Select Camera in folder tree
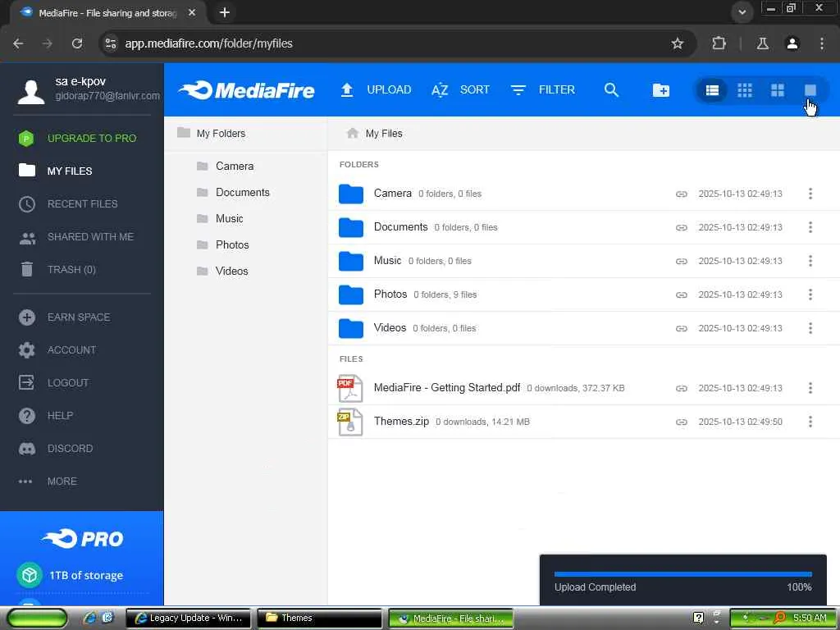This screenshot has height=630, width=840. coord(225,166)
